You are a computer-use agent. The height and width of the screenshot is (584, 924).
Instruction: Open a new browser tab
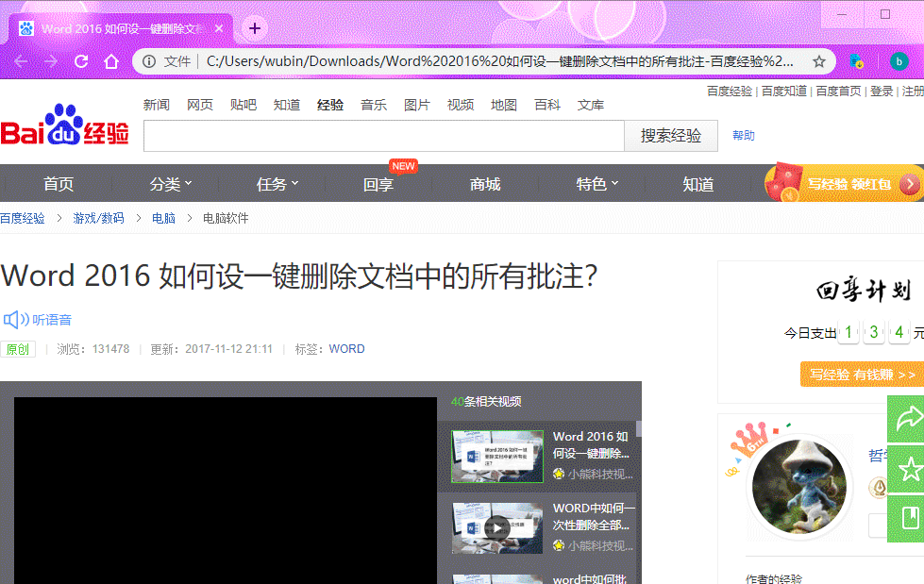[x=255, y=28]
